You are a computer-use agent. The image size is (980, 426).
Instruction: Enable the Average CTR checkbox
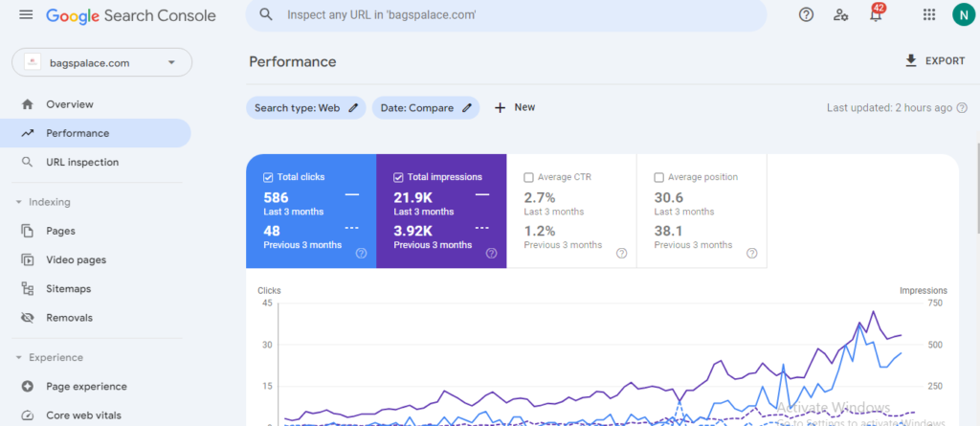point(528,177)
